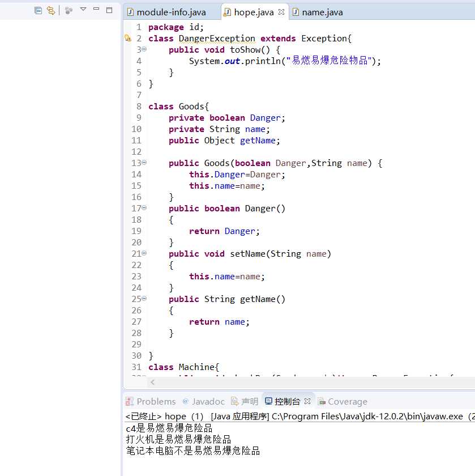Image resolution: width=475 pixels, height=476 pixels.
Task: Collapse Goods constructor at line 13
Action: (x=144, y=163)
